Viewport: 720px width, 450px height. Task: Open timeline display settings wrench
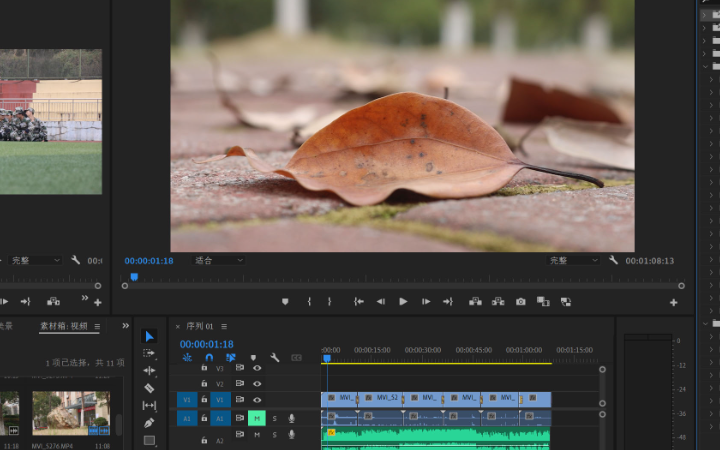pos(275,357)
